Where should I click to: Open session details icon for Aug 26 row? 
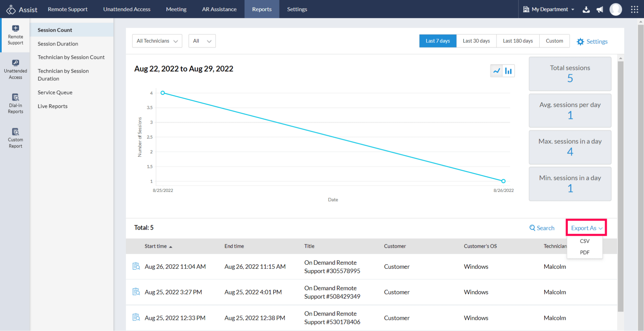point(136,266)
